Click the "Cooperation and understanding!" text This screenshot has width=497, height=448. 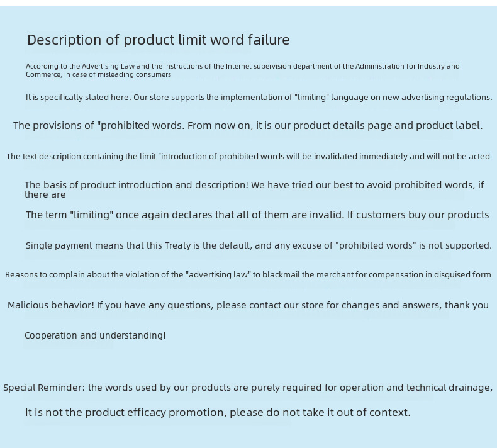95,335
